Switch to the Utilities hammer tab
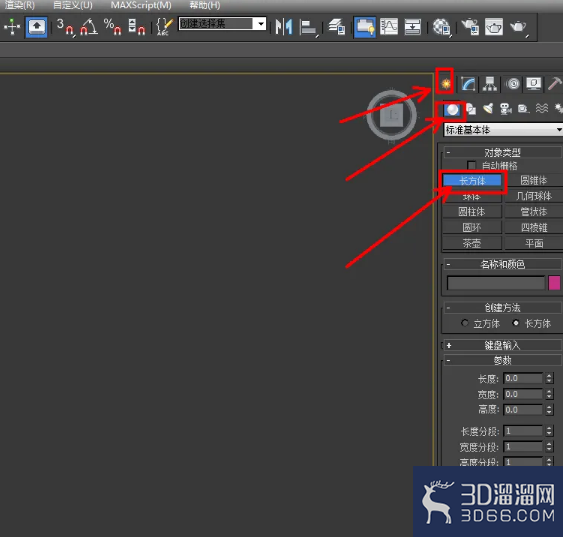Image resolution: width=563 pixels, height=537 pixels. [555, 84]
